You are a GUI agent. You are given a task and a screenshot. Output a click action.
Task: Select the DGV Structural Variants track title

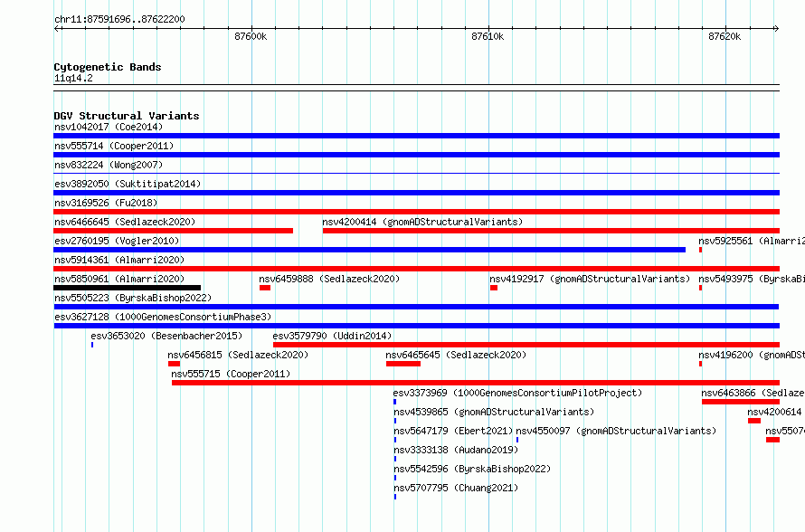tap(127, 116)
